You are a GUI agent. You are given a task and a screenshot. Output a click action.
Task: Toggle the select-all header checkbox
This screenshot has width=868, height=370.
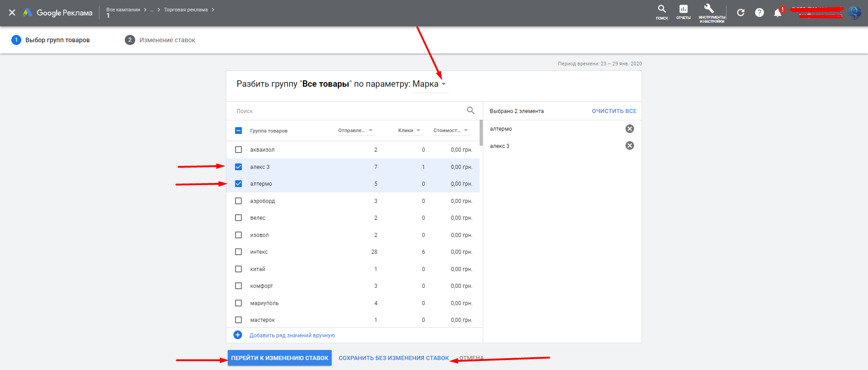(x=238, y=131)
